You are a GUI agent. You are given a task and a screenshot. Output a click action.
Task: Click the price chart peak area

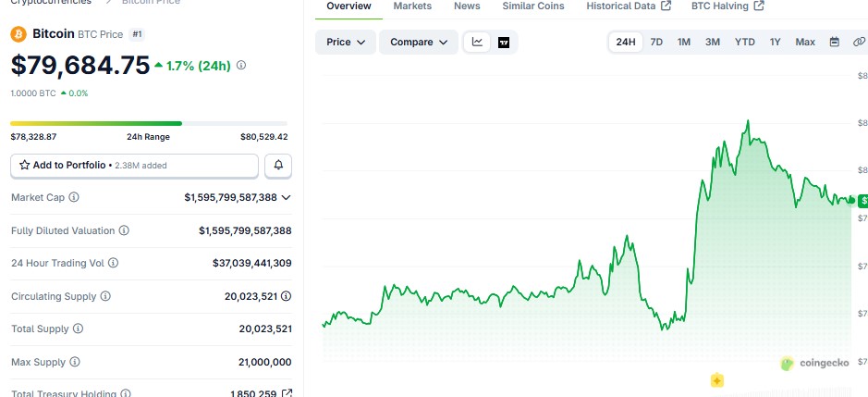click(x=748, y=123)
